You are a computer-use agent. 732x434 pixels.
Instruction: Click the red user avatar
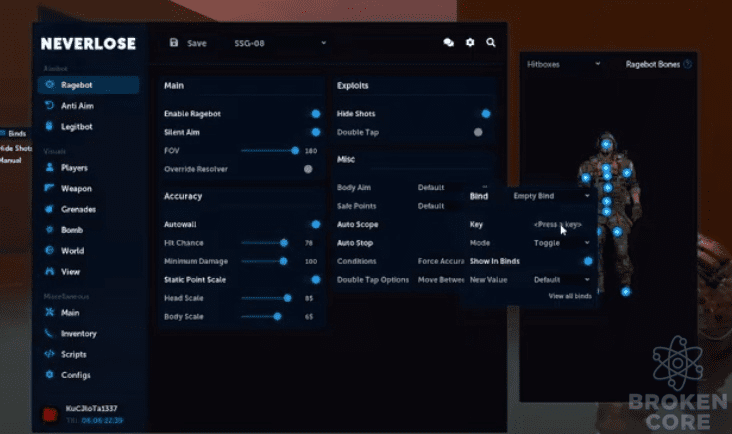point(50,414)
